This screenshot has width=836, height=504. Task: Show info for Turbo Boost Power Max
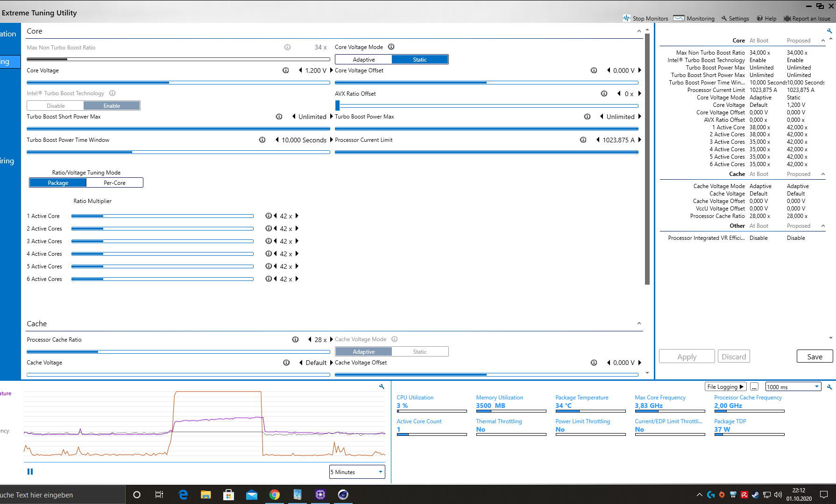coord(588,117)
